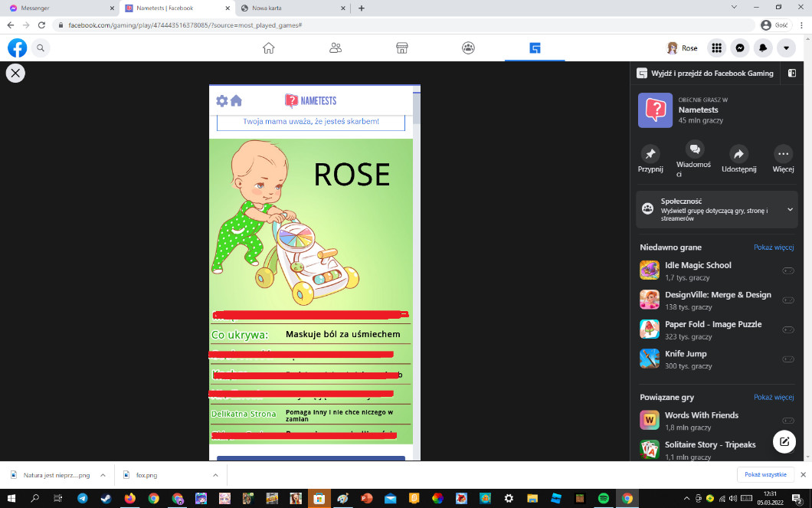Click the Przypnij pin icon
Image resolution: width=812 pixels, height=508 pixels.
click(x=650, y=153)
